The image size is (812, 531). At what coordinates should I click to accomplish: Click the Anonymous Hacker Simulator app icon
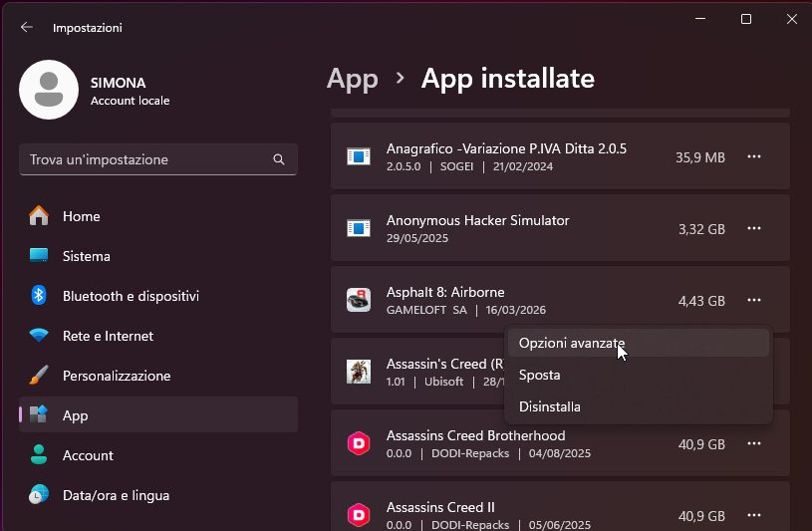359,228
